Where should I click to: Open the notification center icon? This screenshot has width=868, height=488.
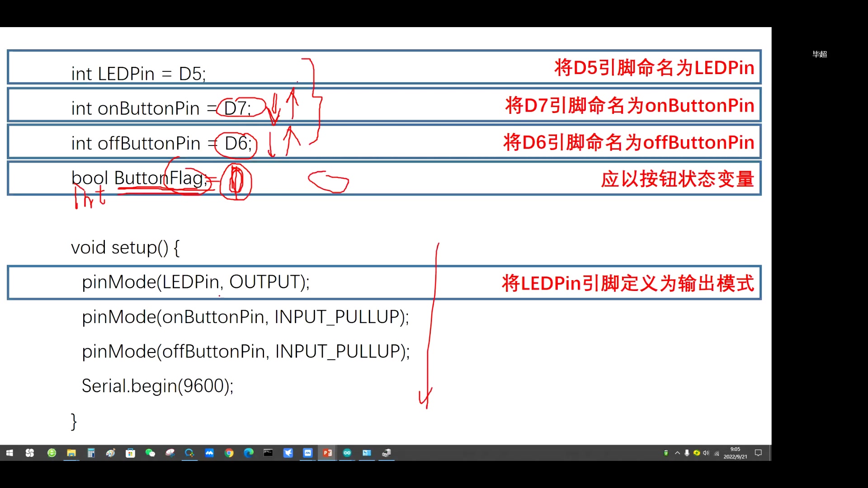[759, 453]
